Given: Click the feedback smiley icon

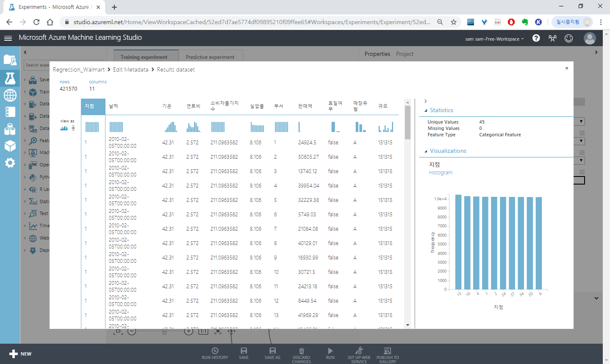Looking at the screenshot, I should 568,38.
